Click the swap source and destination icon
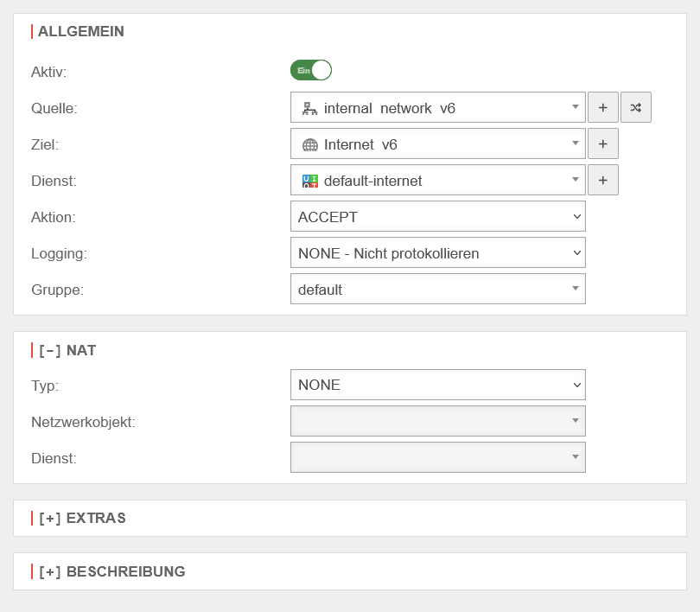 coord(635,108)
